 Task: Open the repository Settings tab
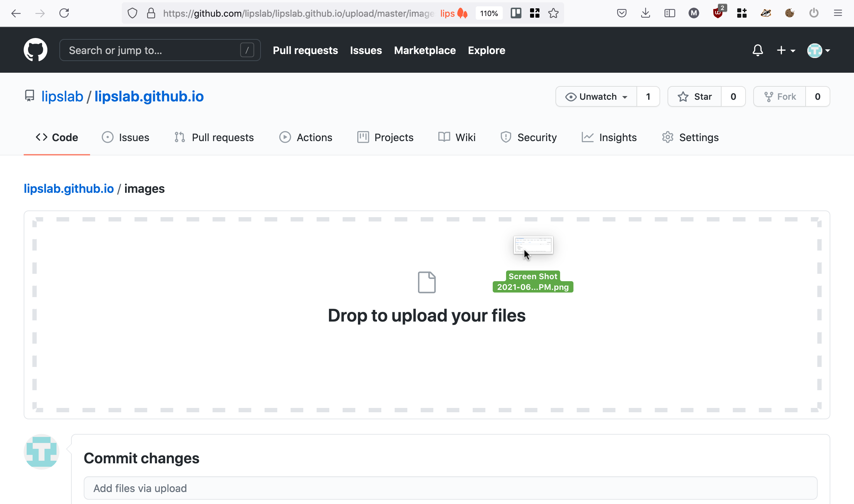[x=690, y=137]
